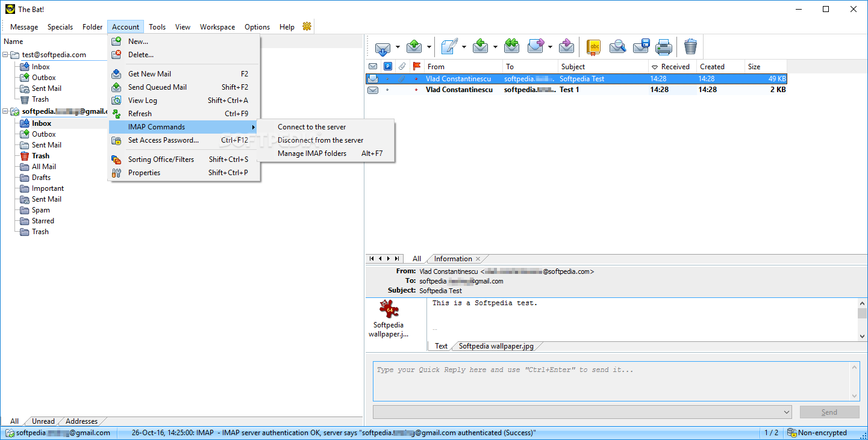Choose Delete... in the Account menu
This screenshot has width=868, height=440.
(x=183, y=55)
